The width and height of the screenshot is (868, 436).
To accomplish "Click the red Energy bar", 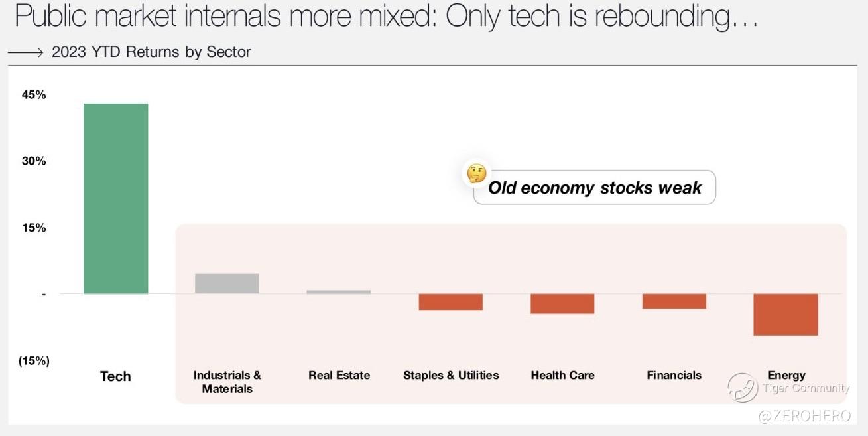I will click(x=786, y=315).
